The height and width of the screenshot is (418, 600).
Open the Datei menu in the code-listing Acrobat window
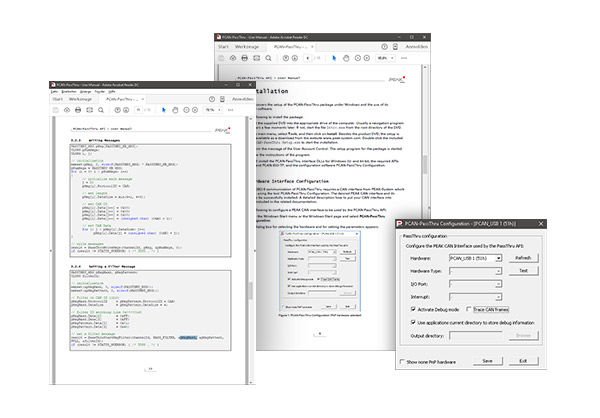(x=54, y=92)
